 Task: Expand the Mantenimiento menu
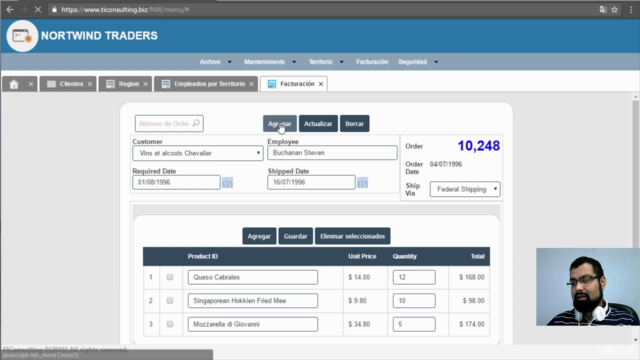tap(270, 62)
